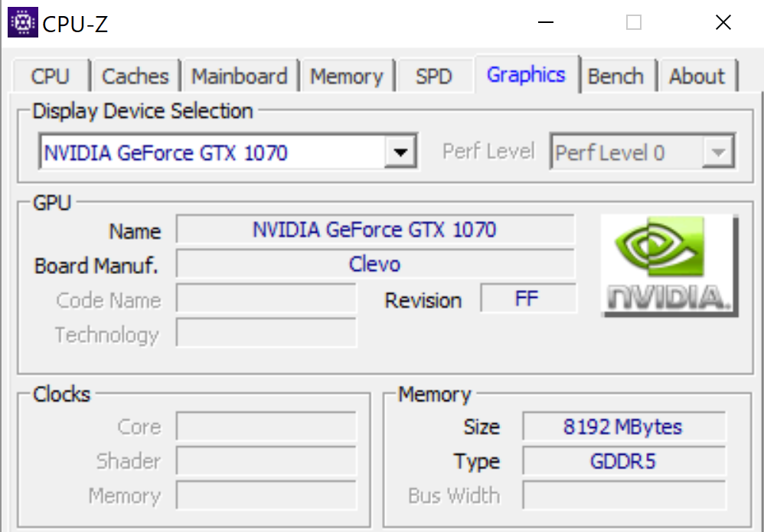Expand the display device dropdown arrow
This screenshot has height=532, width=764.
click(400, 152)
